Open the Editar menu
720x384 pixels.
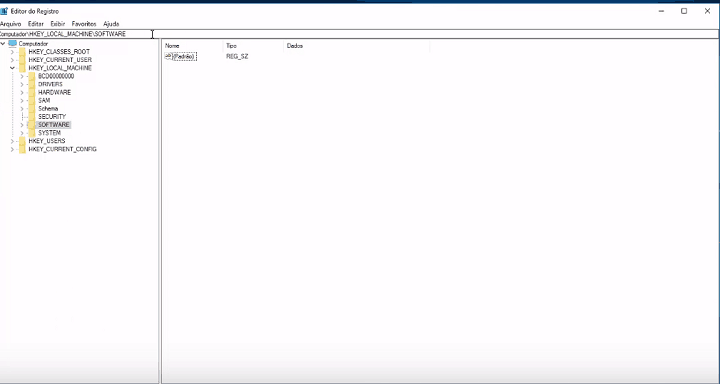pyautogui.click(x=35, y=23)
